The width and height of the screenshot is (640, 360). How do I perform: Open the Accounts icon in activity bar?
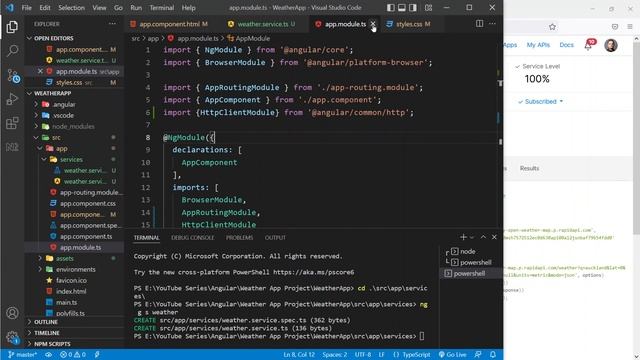[x=12, y=313]
